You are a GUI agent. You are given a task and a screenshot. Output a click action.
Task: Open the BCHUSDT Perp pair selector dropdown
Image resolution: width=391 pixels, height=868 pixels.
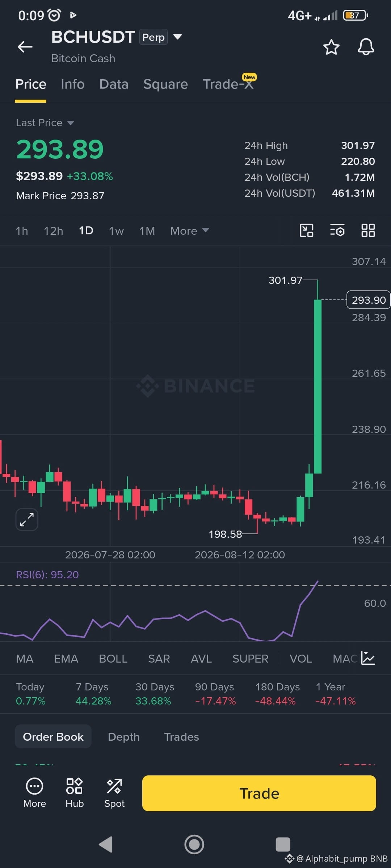click(x=177, y=37)
